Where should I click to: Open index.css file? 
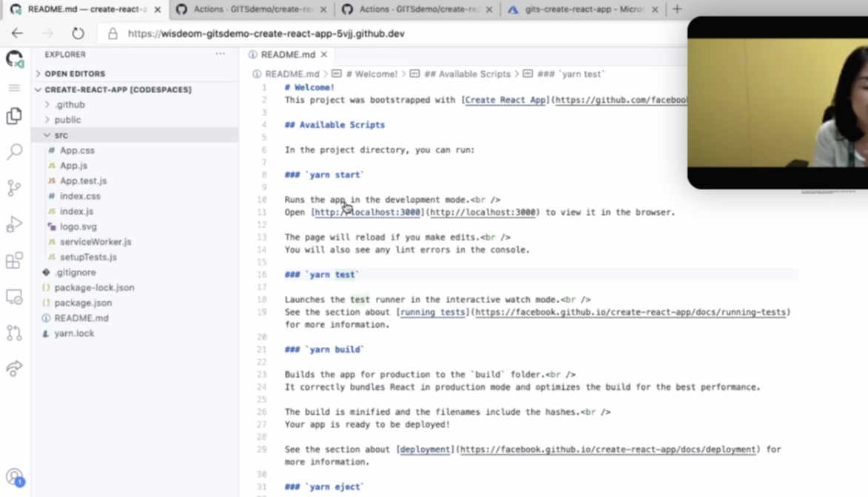pos(80,196)
